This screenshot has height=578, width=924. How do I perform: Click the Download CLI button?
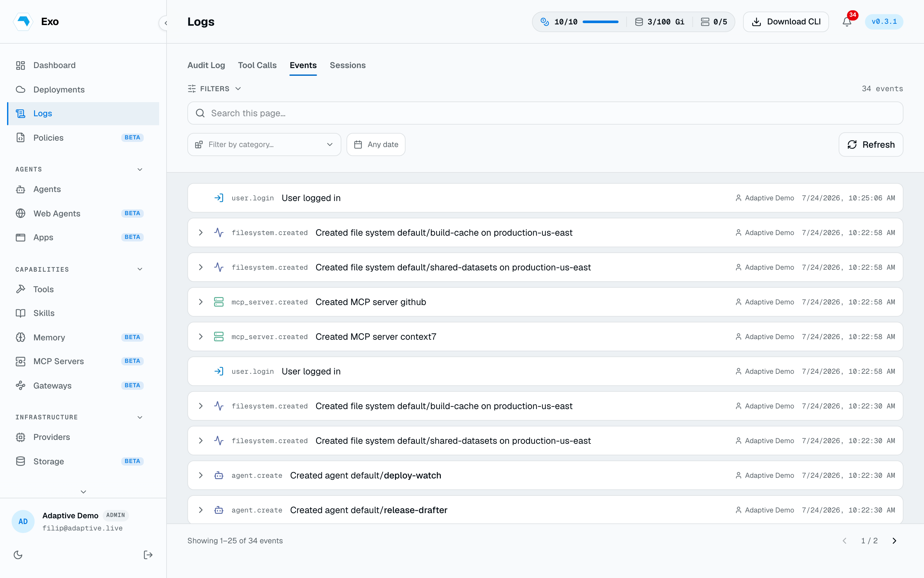pyautogui.click(x=786, y=22)
